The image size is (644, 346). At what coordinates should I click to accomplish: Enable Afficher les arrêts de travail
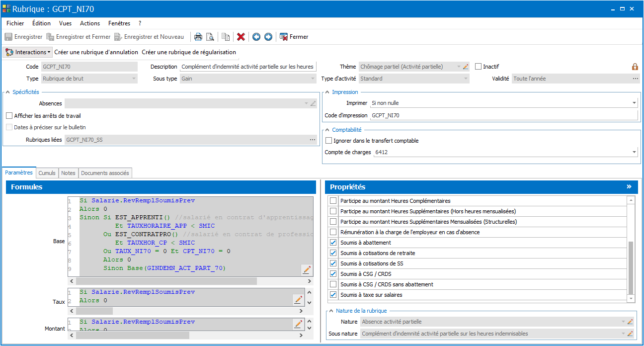coord(9,116)
